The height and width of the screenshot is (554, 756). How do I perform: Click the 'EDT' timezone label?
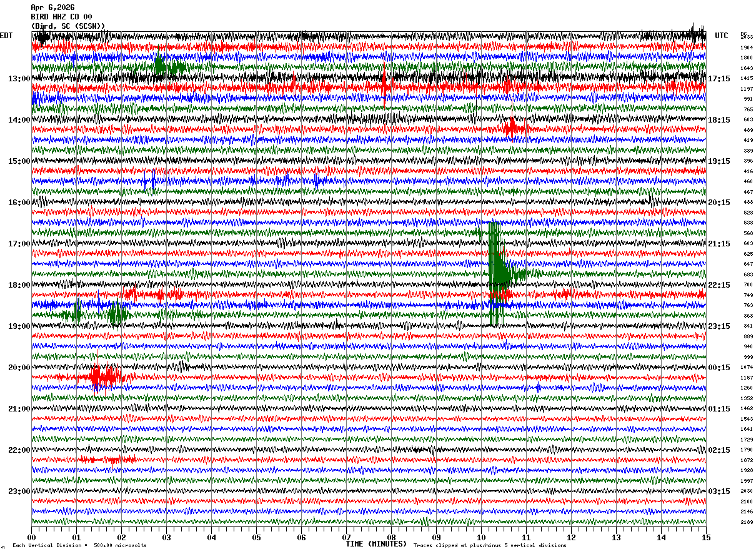pyautogui.click(x=6, y=36)
